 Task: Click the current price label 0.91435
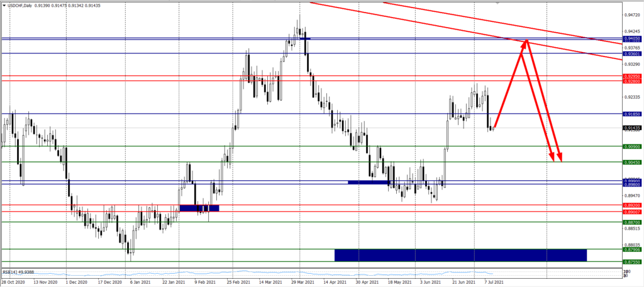click(632, 128)
